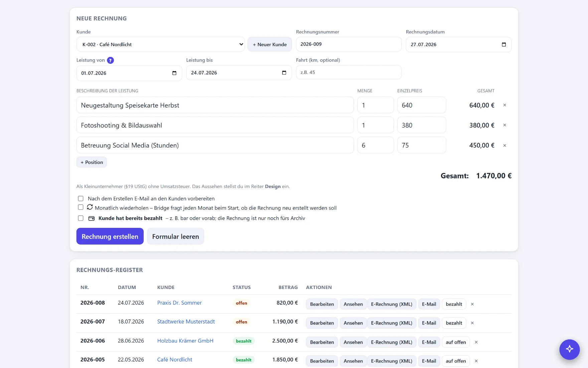
Task: Send invoice 2026-008 by E-Mail
Action: pyautogui.click(x=429, y=304)
